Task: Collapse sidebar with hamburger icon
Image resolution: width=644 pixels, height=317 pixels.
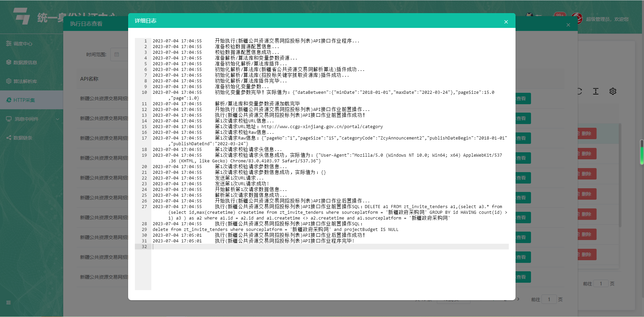Action: coord(8,303)
